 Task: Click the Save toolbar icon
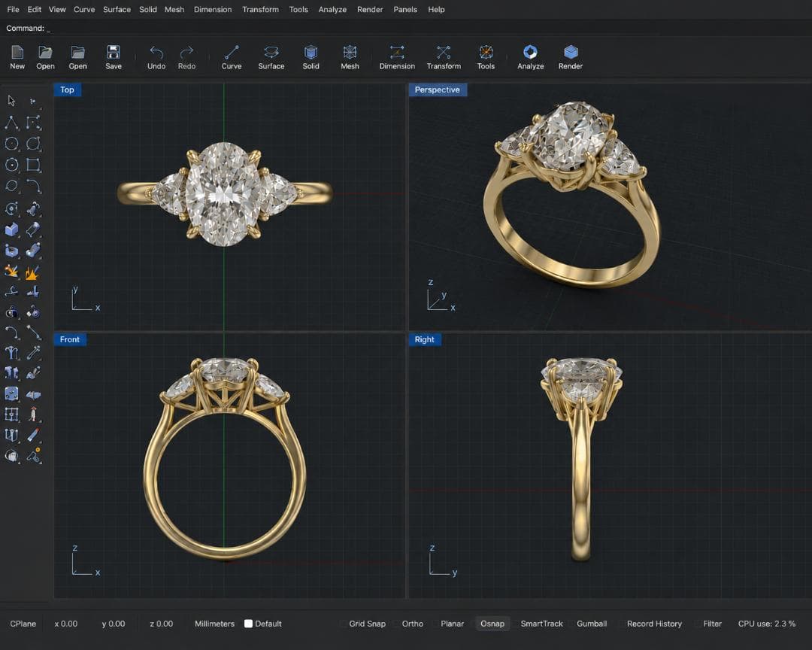tap(114, 57)
